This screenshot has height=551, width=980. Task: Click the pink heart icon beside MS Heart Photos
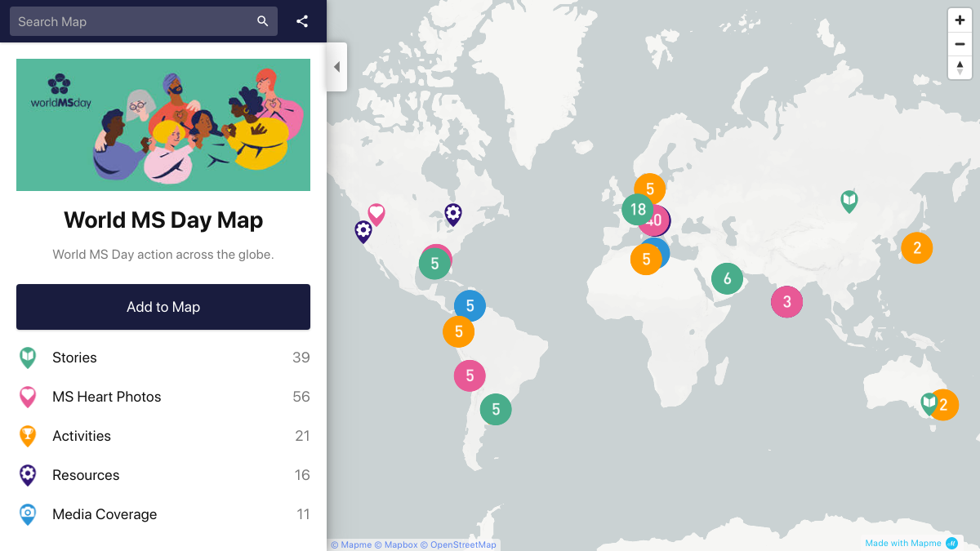tap(28, 397)
